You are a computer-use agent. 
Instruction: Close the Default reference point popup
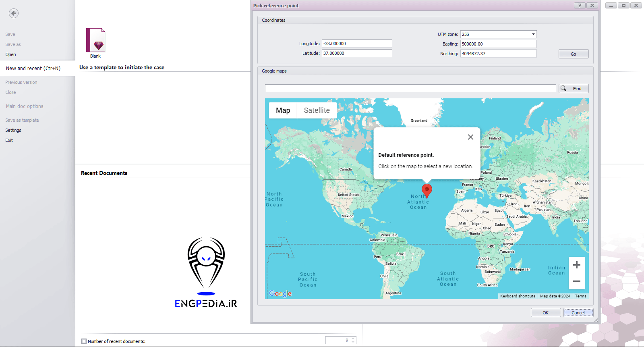470,137
